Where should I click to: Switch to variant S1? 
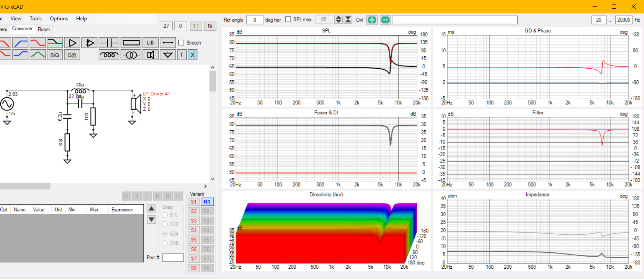tap(194, 202)
